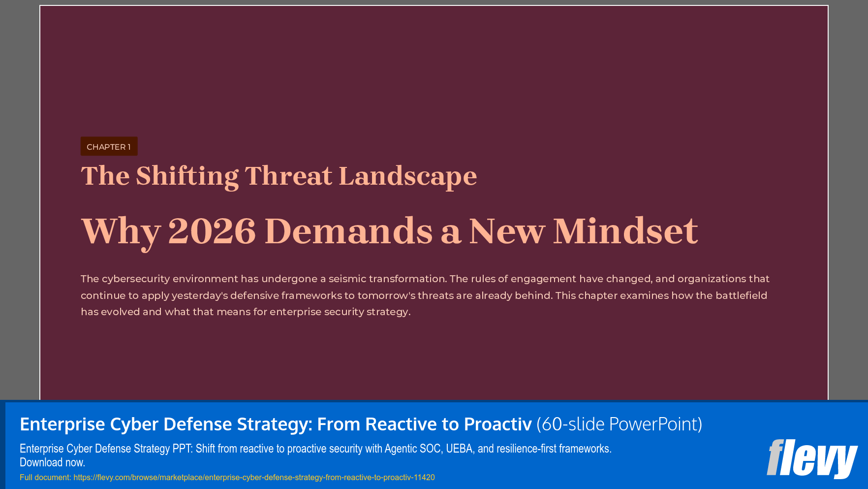The width and height of the screenshot is (868, 489).
Task: Select the banner description mentioning Agentic SOC
Action: [315, 449]
